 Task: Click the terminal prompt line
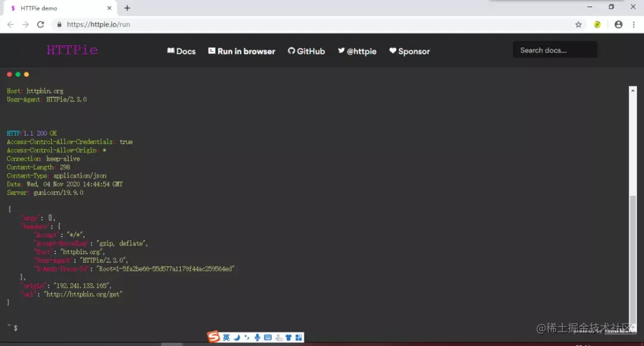pyautogui.click(x=13, y=328)
